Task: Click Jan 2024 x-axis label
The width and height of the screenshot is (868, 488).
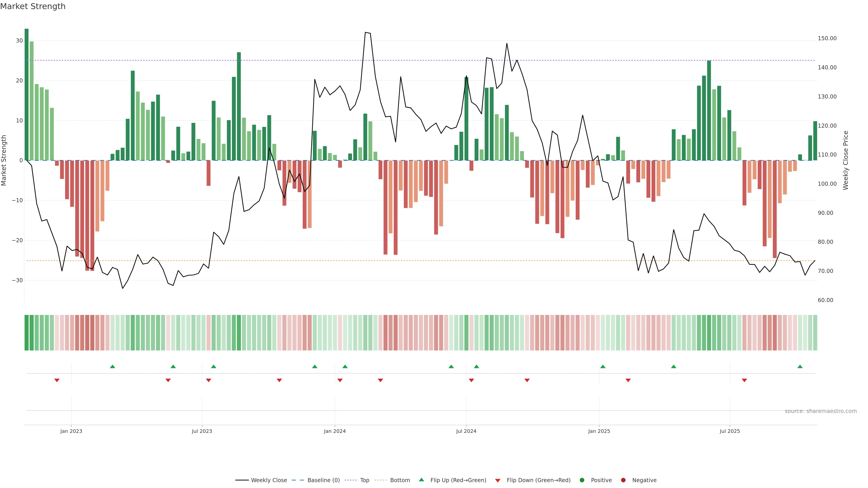Action: coord(335,431)
